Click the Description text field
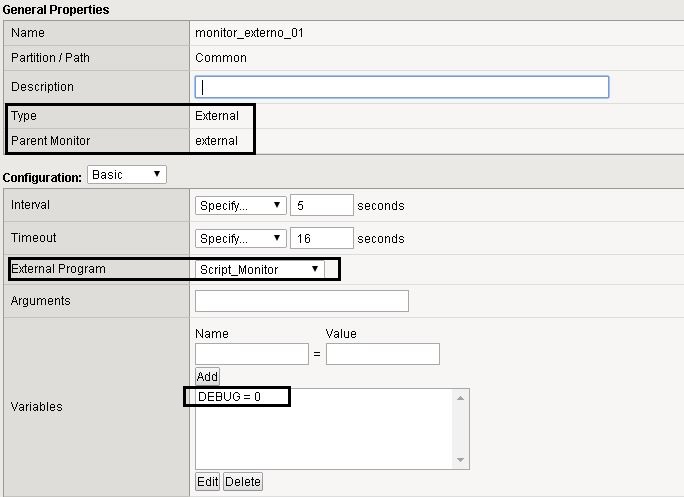 (x=402, y=87)
